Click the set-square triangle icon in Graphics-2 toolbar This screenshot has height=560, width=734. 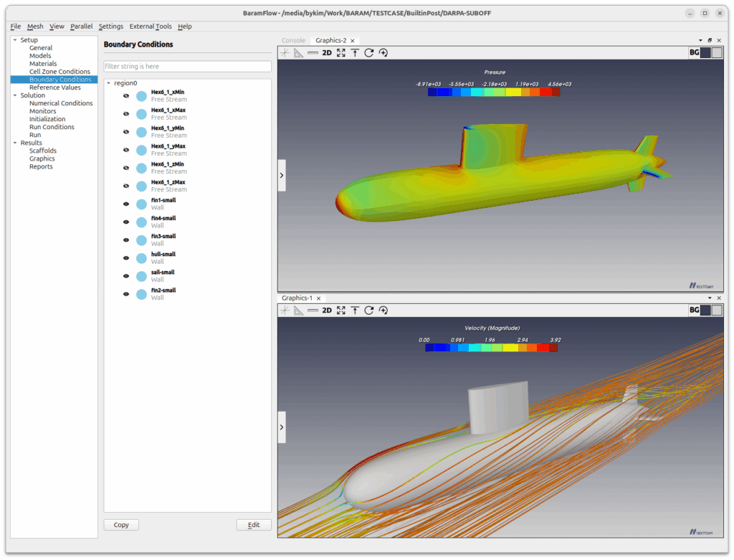(299, 53)
